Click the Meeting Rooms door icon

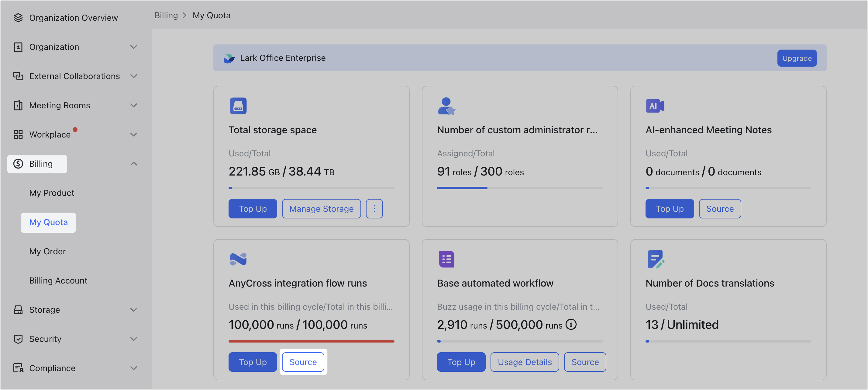(18, 105)
